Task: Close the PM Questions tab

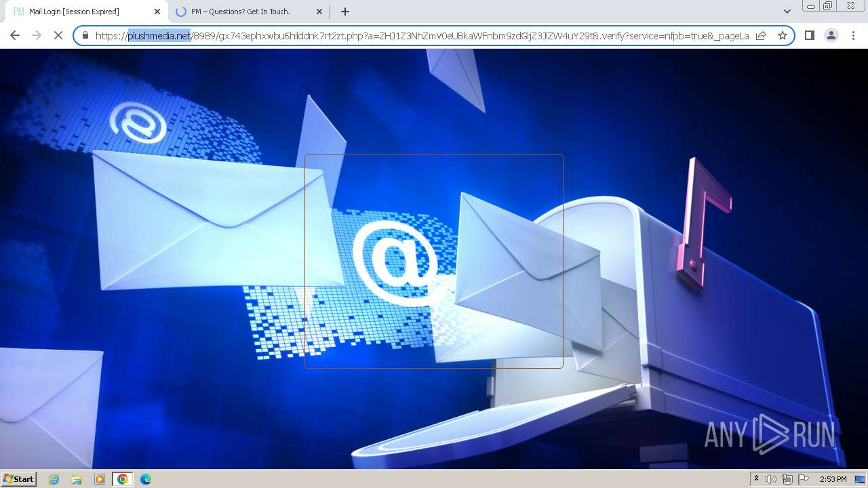Action: click(319, 12)
